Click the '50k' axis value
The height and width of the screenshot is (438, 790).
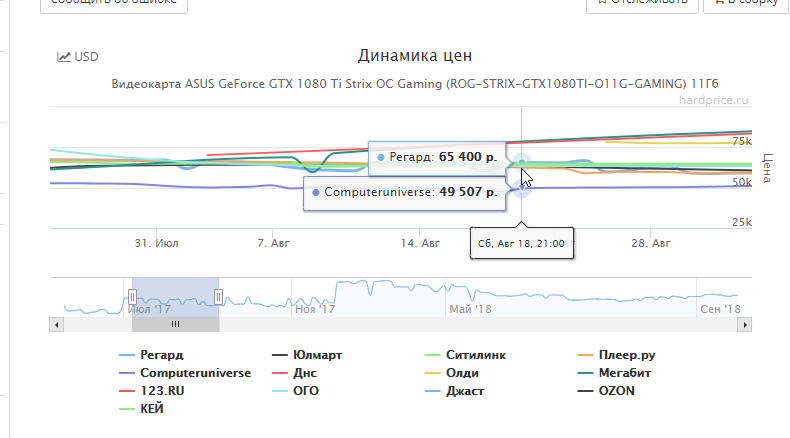coord(742,182)
